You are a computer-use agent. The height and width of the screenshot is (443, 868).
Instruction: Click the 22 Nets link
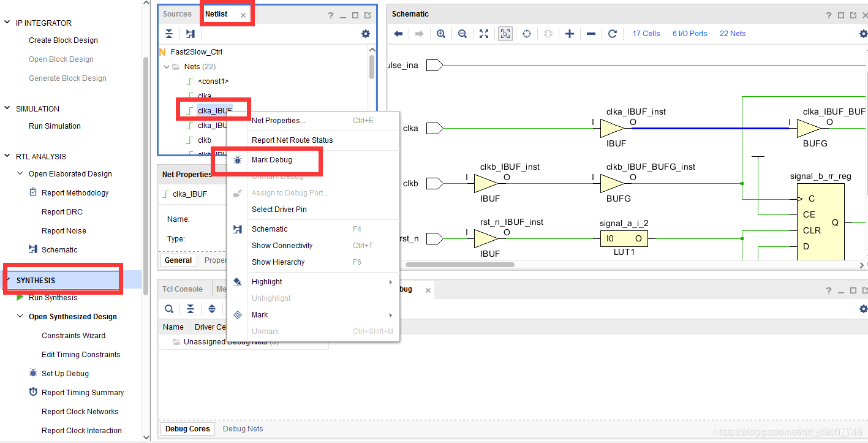tap(733, 34)
